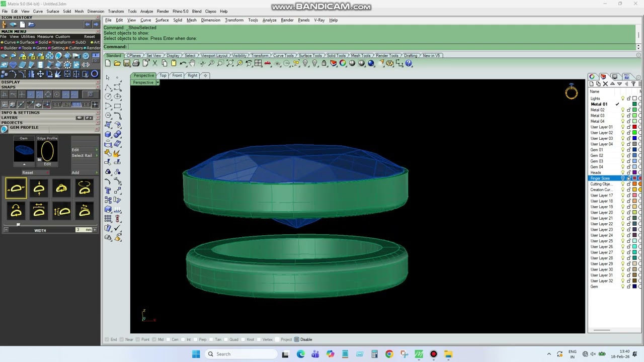Switch to the Curve Tools toolbar tab
644x362 pixels.
tap(283, 55)
